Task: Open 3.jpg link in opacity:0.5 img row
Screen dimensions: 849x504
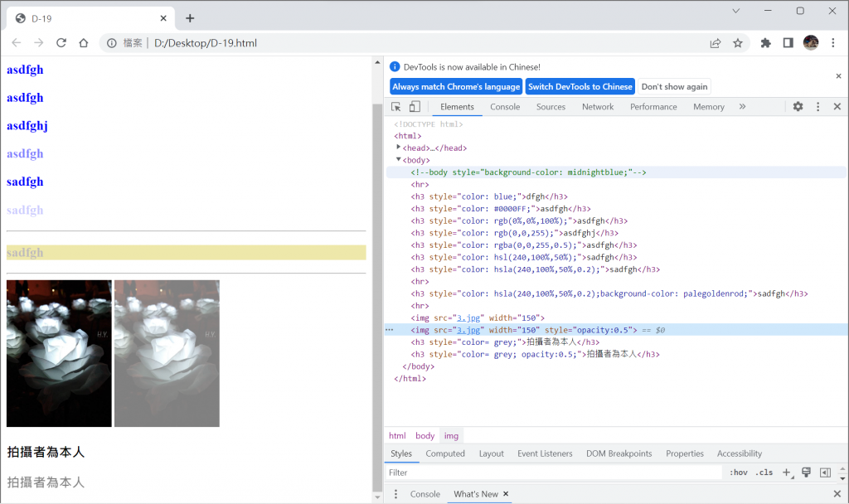Action: pos(468,330)
